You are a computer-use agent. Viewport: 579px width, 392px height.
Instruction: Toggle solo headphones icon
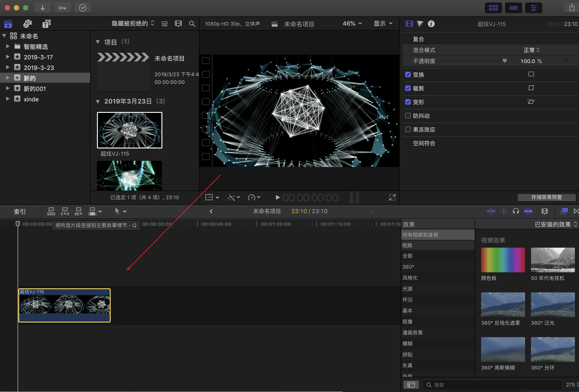coord(516,211)
